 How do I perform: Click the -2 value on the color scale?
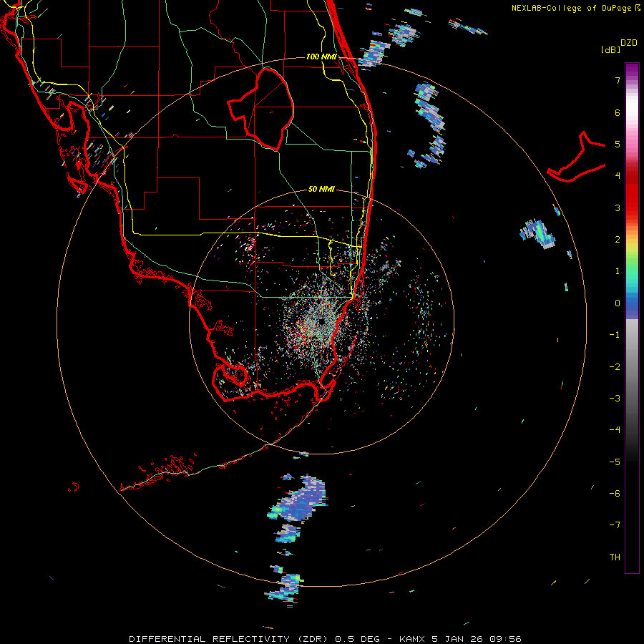tap(615, 366)
